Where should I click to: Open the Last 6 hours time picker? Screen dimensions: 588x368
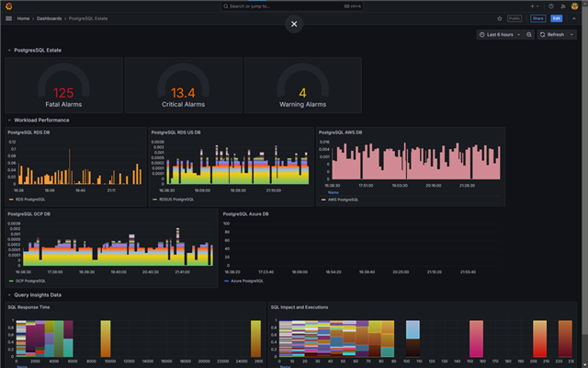500,35
